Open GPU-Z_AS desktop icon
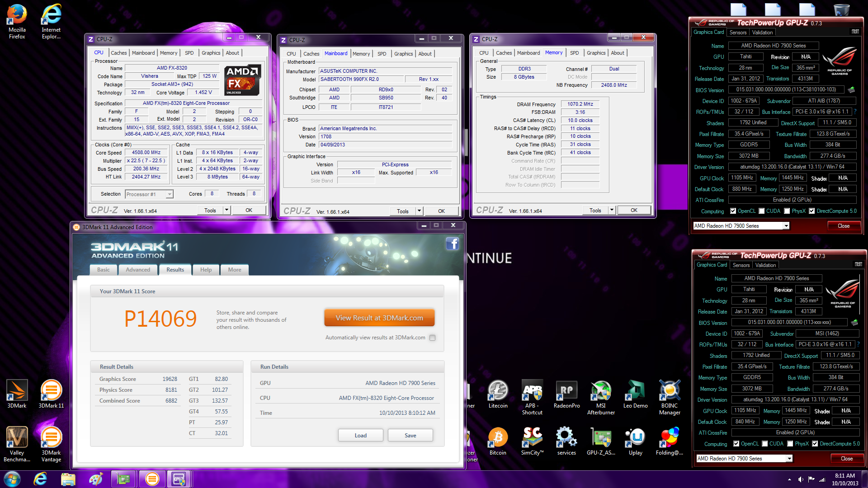This screenshot has height=488, width=868. pos(601,441)
